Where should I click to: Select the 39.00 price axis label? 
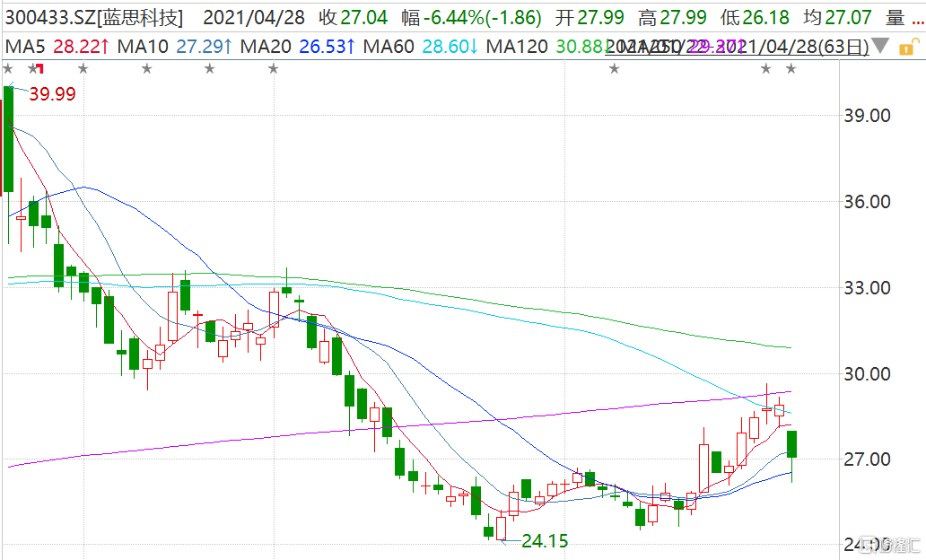867,116
